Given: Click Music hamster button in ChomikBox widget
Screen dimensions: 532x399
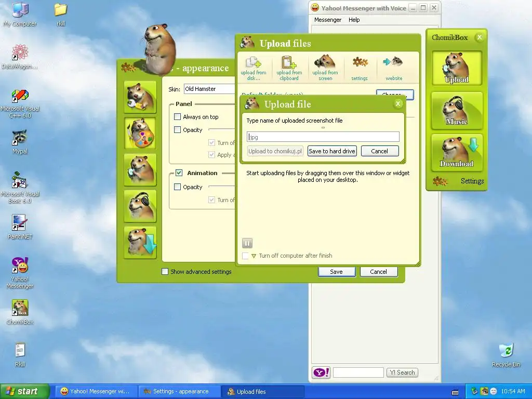Looking at the screenshot, I should [x=457, y=110].
